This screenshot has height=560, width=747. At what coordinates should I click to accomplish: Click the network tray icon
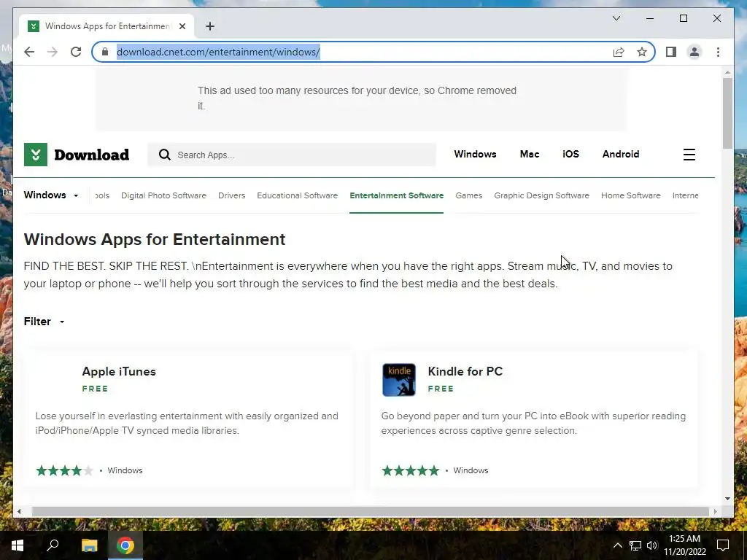(x=635, y=545)
